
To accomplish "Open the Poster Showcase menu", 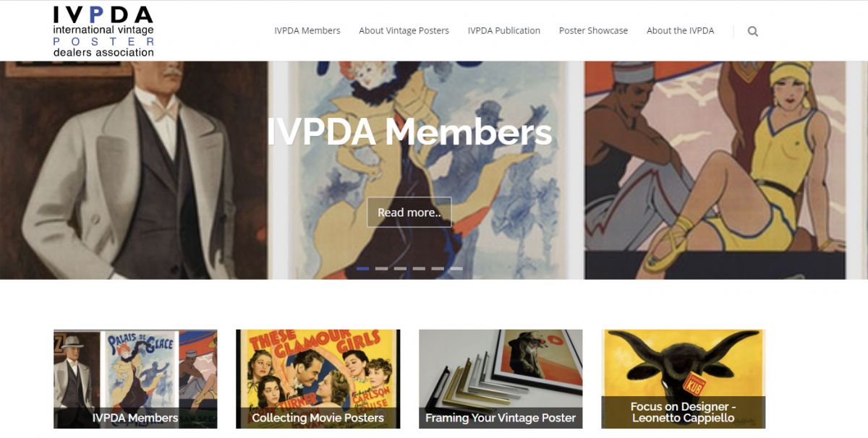I will pyautogui.click(x=593, y=31).
